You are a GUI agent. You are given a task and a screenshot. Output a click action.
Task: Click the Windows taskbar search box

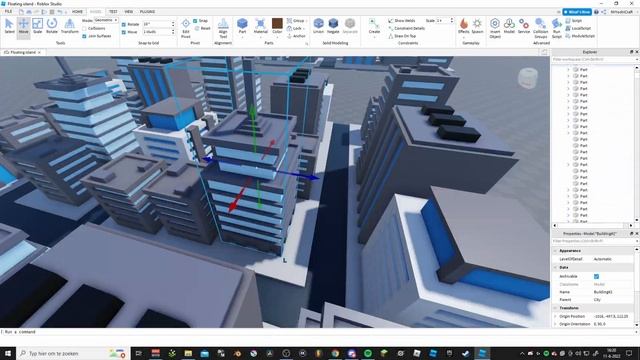coord(73,353)
